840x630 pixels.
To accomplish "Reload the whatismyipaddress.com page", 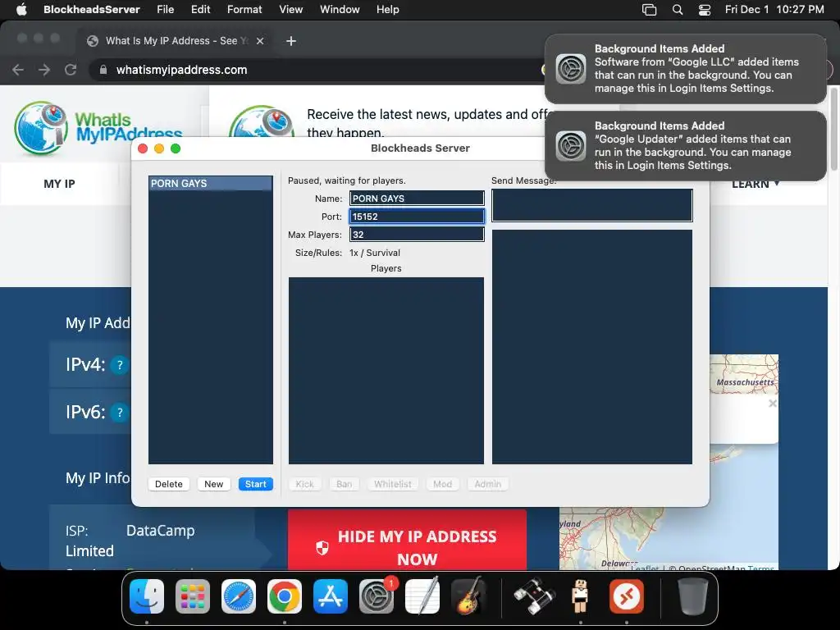I will click(x=71, y=70).
